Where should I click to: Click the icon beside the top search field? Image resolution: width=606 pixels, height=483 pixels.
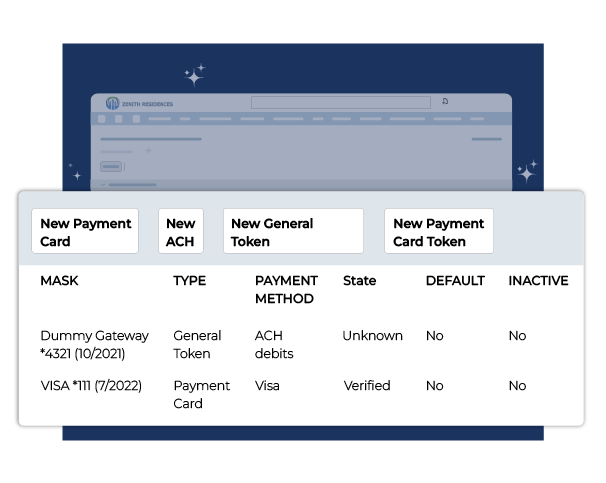445,101
